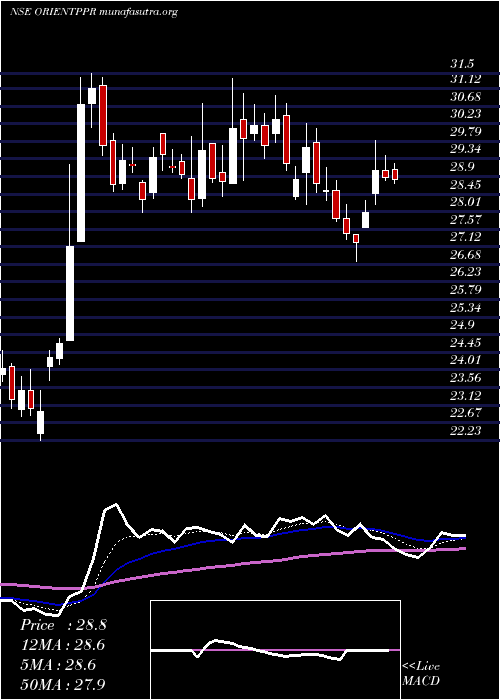Click the 12MA : 28.6 readout

coord(63,645)
